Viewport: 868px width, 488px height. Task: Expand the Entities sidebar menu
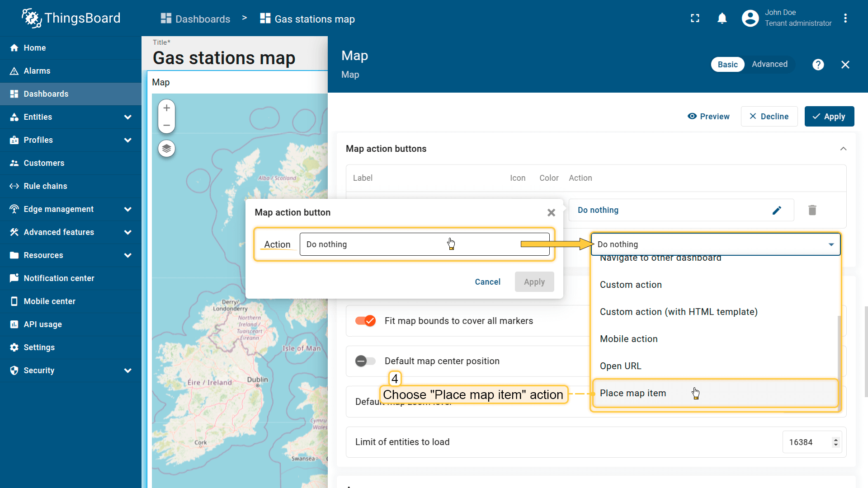pyautogui.click(x=127, y=117)
